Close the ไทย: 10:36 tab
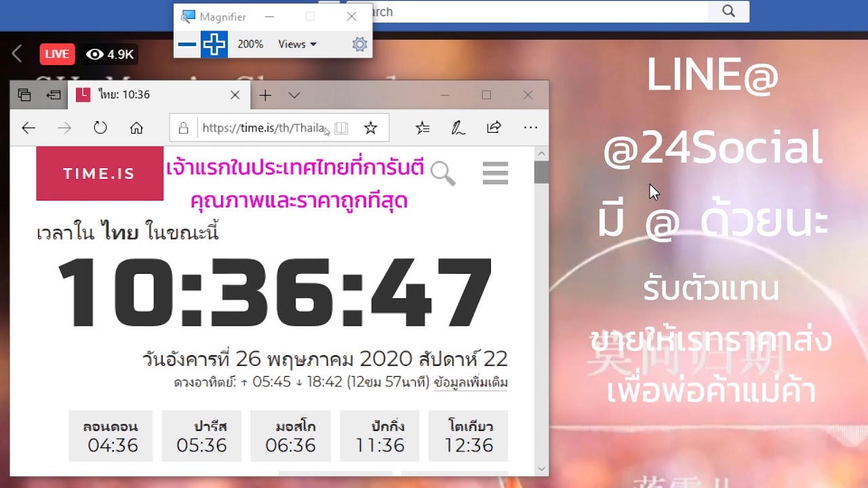This screenshot has height=488, width=868. coord(235,95)
